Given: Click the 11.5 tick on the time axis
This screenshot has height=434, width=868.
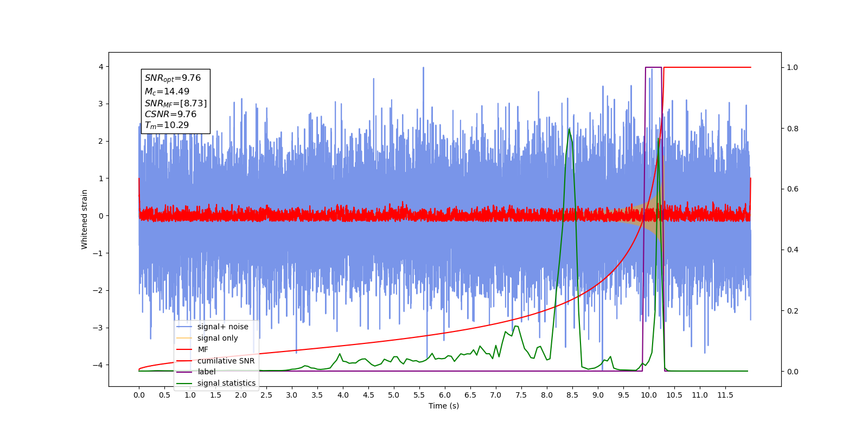Looking at the screenshot, I should pyautogui.click(x=725, y=395).
